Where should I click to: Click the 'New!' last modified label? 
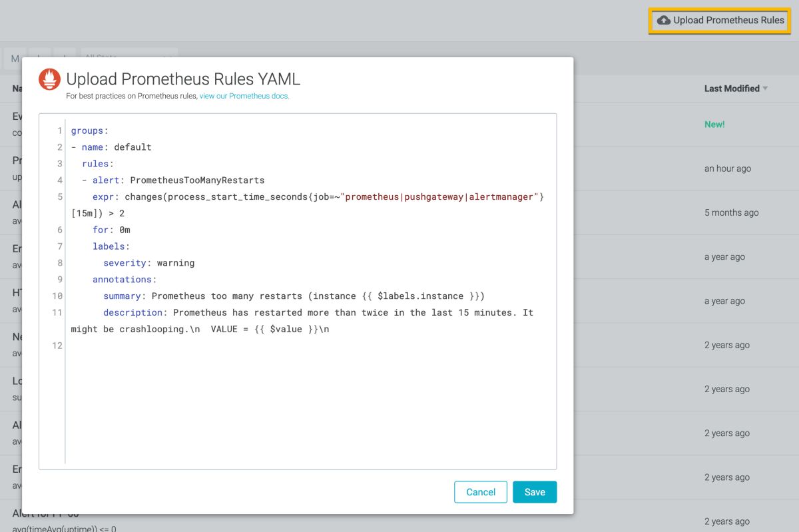pyautogui.click(x=714, y=125)
